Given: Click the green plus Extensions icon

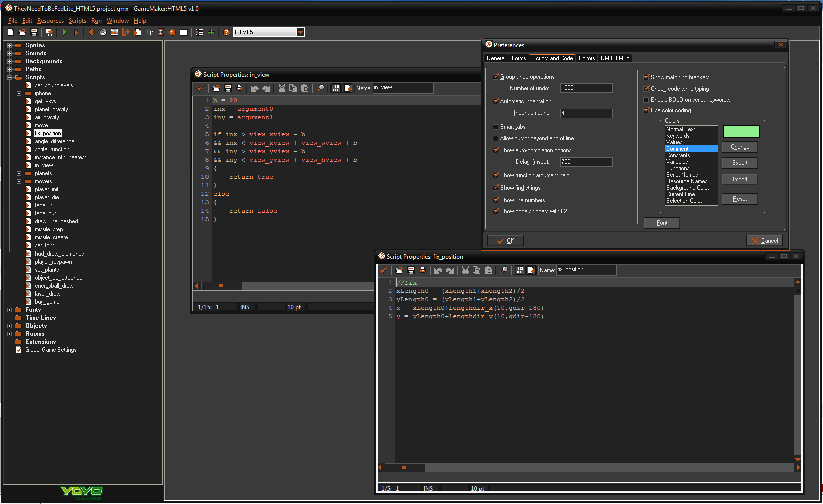Looking at the screenshot, I should (x=211, y=32).
